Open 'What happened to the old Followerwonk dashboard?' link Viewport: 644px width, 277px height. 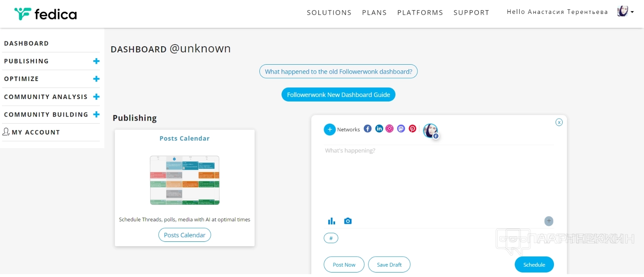[x=338, y=71]
